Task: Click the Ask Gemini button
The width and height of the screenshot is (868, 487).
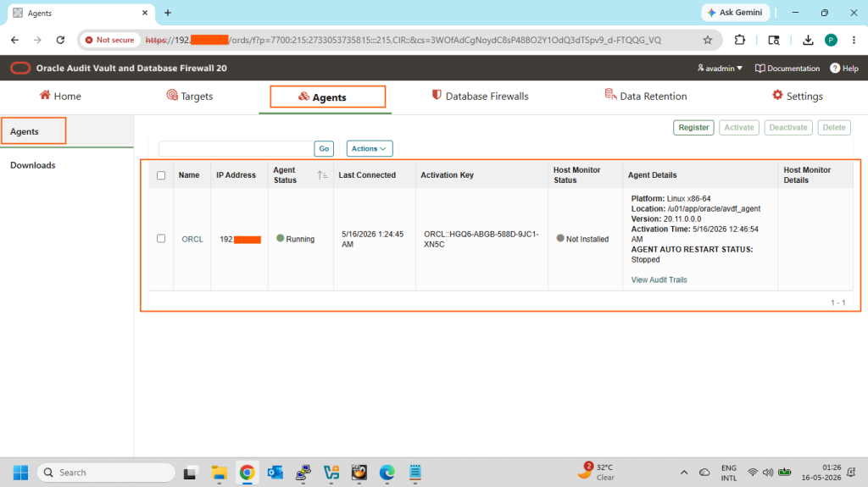Action: pyautogui.click(x=735, y=12)
